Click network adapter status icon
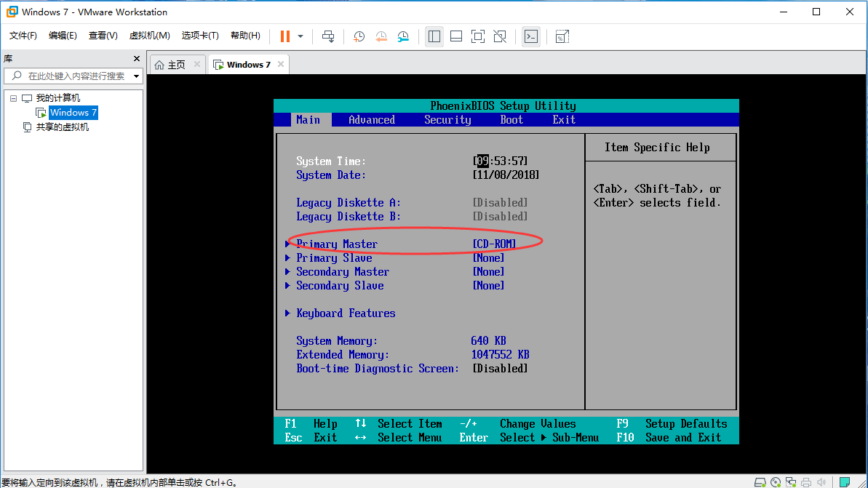Image resolution: width=868 pixels, height=488 pixels. coord(790,482)
